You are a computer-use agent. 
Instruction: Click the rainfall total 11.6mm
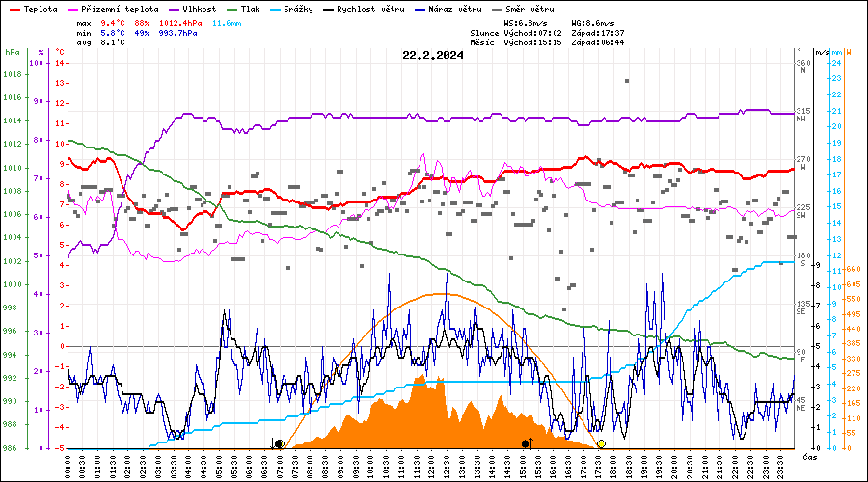pos(227,24)
